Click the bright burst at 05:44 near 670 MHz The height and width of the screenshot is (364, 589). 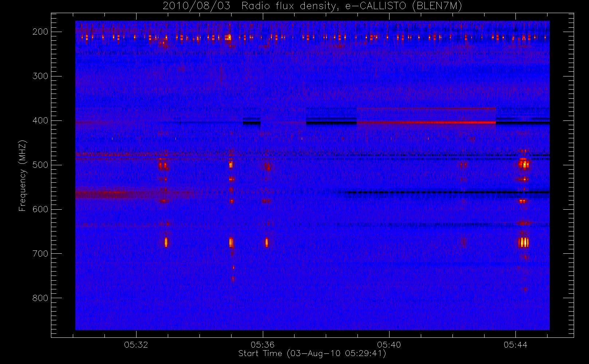523,242
